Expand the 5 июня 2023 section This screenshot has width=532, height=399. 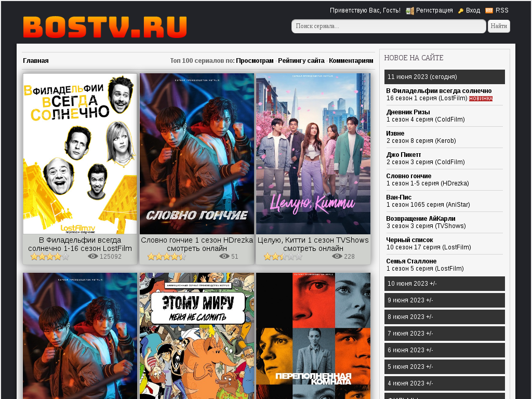[445, 367]
